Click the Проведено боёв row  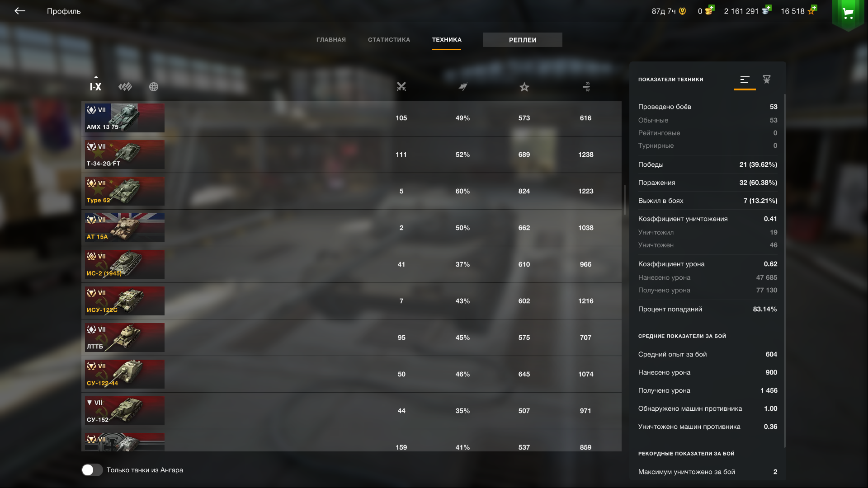click(x=708, y=107)
